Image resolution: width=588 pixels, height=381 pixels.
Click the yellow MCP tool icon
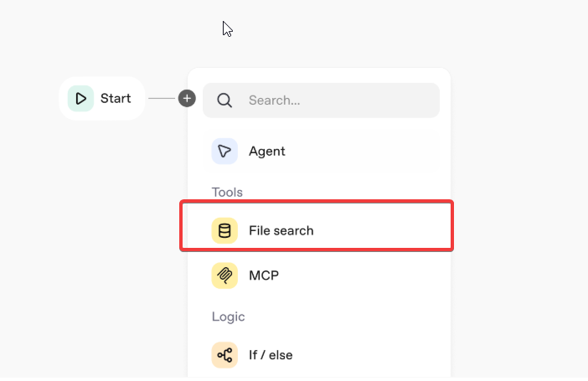pos(224,275)
